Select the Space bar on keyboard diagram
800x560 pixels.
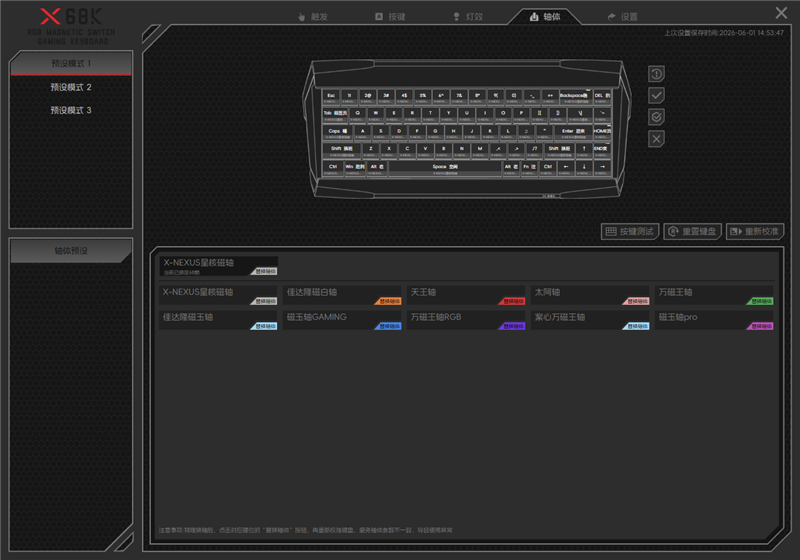(445, 169)
